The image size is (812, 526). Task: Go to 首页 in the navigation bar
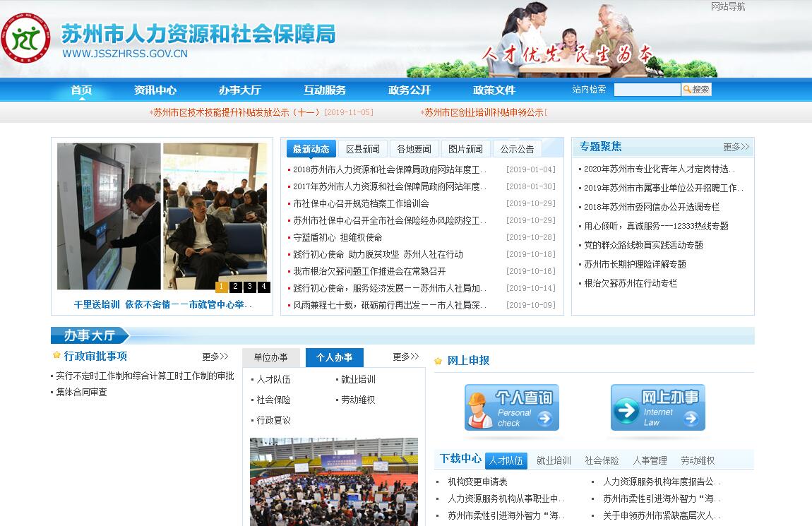[81, 90]
